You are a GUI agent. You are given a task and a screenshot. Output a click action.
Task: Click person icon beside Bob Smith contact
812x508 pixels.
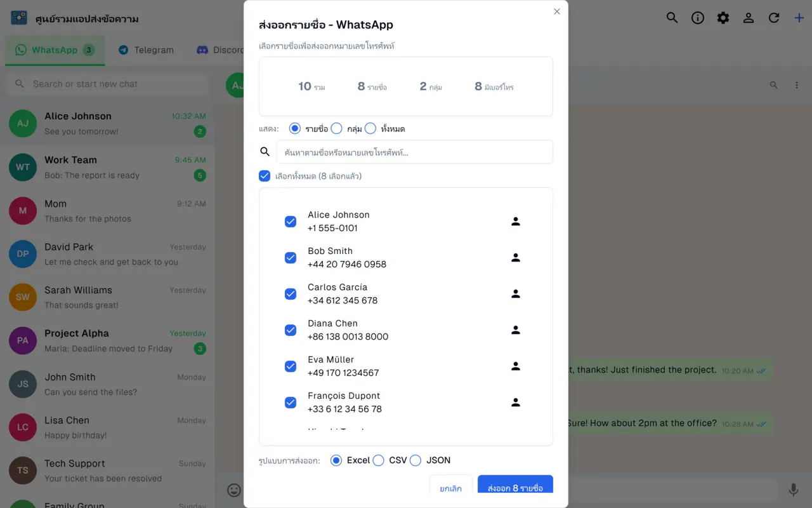click(516, 257)
